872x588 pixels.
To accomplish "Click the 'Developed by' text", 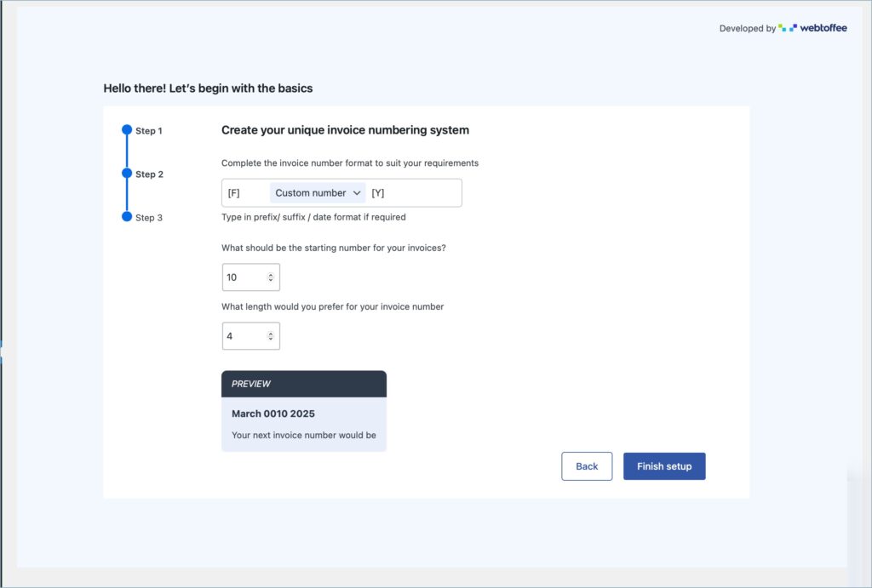I will 748,28.
